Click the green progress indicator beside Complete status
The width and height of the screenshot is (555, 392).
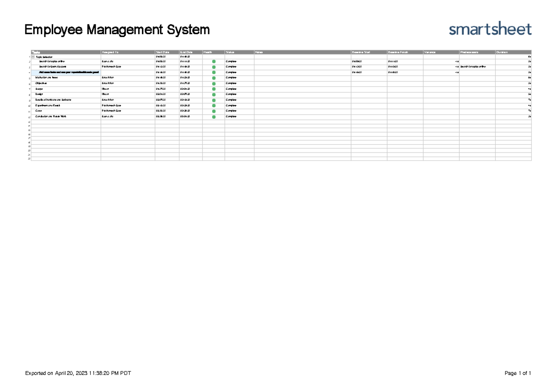click(213, 61)
